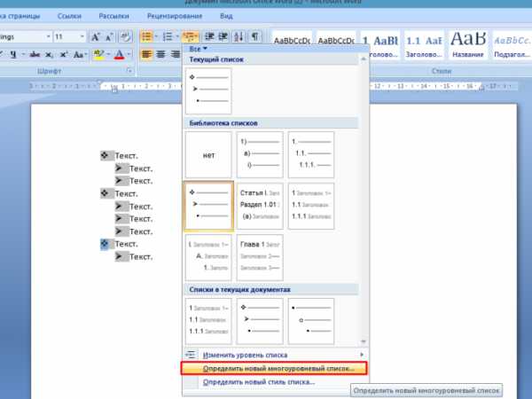Screen dimensions: 532x399
Task: Toggle strikethrough formatting
Action: point(35,54)
